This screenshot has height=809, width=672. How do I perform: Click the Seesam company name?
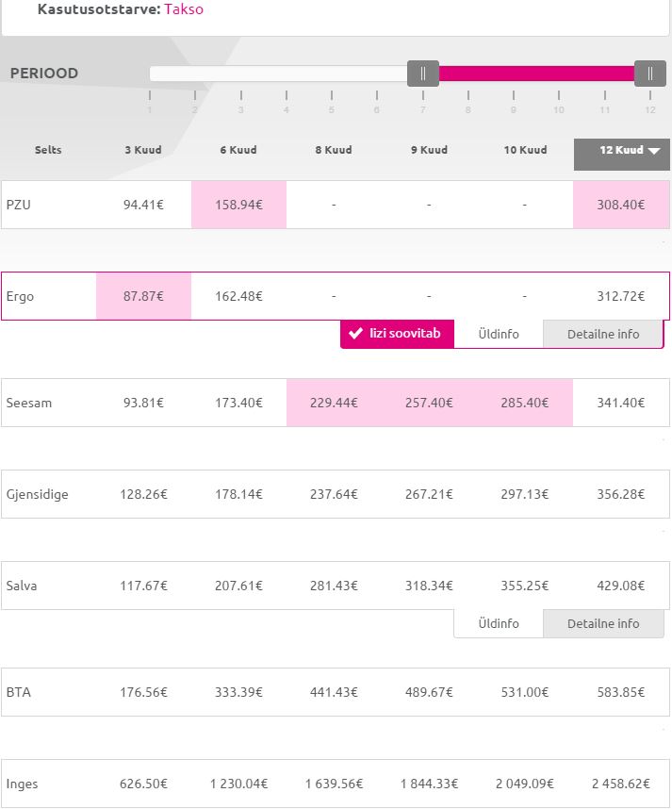29,403
